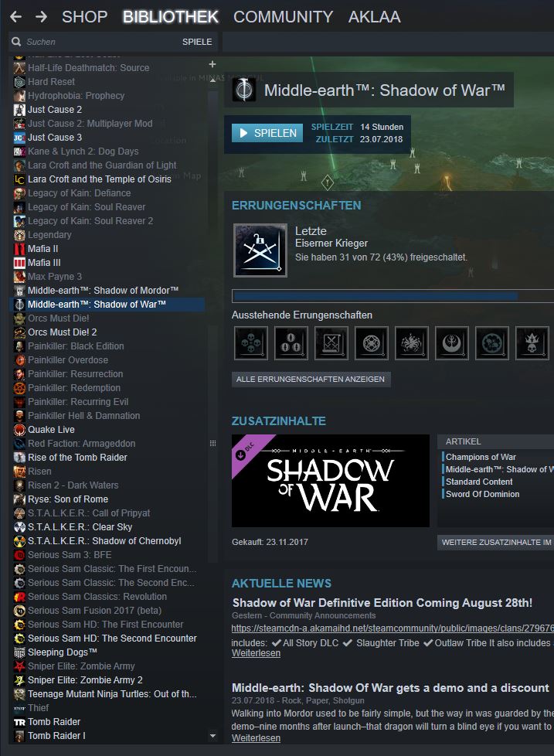Open the BIBLIOTHEK tab
The height and width of the screenshot is (756, 554).
(x=171, y=17)
